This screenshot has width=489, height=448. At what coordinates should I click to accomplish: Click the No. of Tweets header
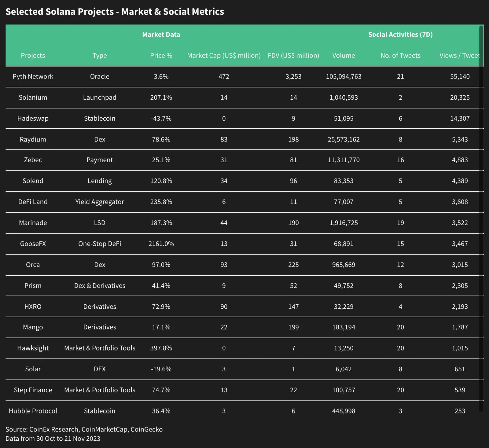400,55
